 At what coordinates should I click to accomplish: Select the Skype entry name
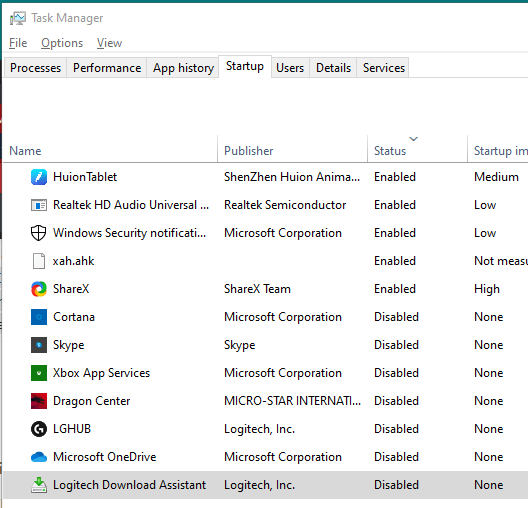click(68, 345)
